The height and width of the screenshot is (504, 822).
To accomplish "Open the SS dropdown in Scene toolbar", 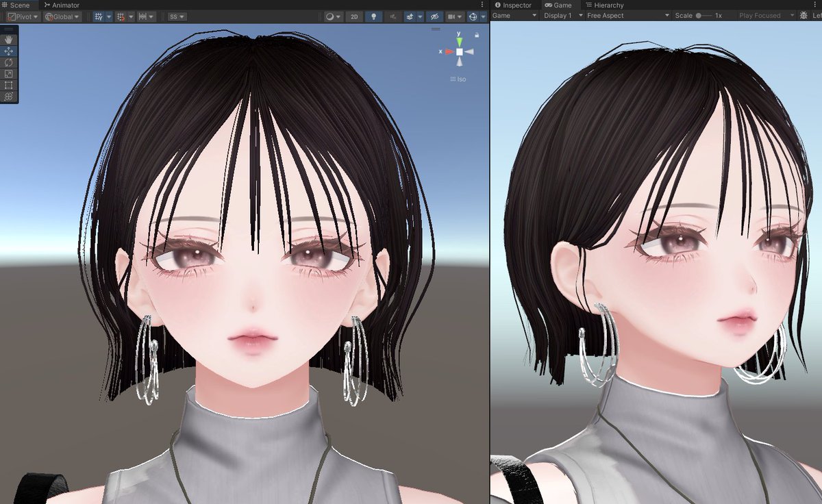I will point(177,16).
